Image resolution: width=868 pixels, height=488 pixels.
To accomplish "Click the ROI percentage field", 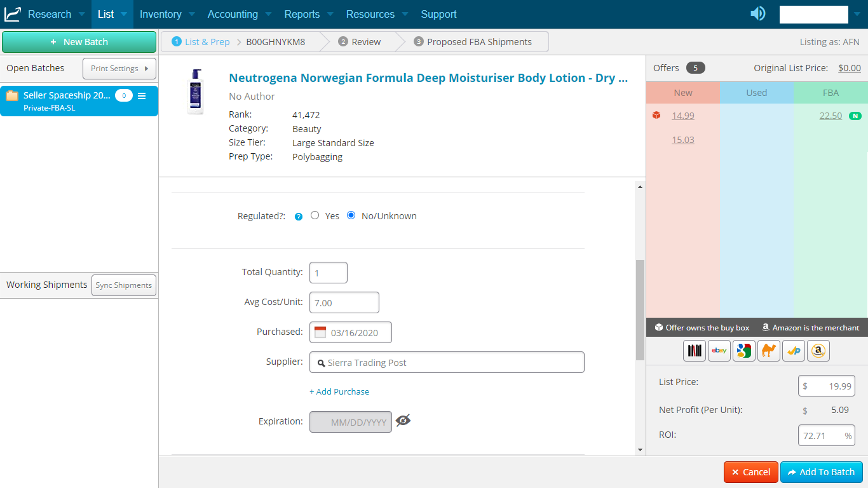I will tap(827, 436).
